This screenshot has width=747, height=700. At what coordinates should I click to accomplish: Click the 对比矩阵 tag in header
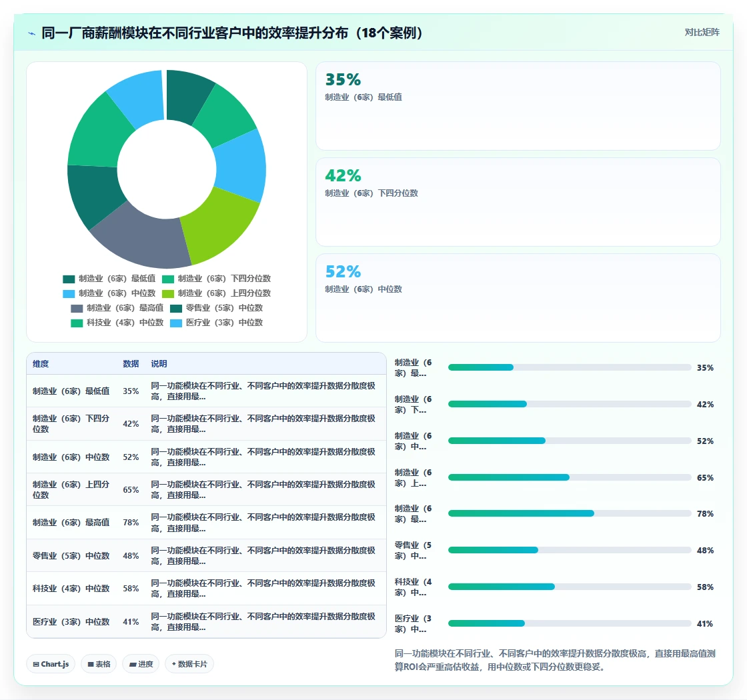(702, 33)
